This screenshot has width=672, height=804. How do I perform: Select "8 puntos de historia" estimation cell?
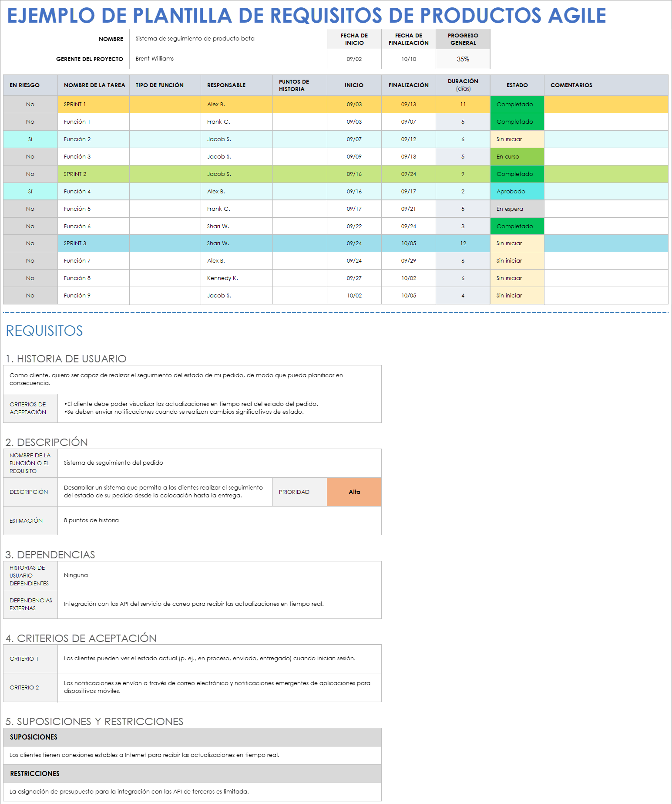219,520
